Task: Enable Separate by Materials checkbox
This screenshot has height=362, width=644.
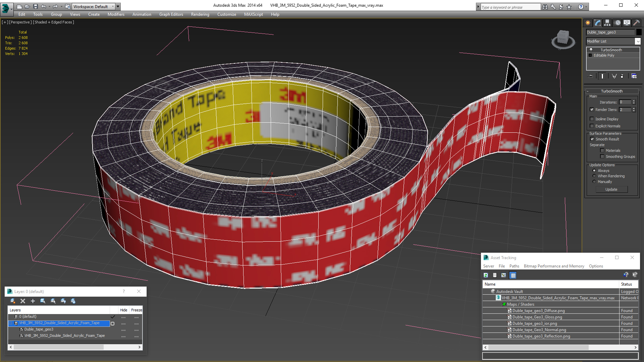Action: pyautogui.click(x=602, y=150)
